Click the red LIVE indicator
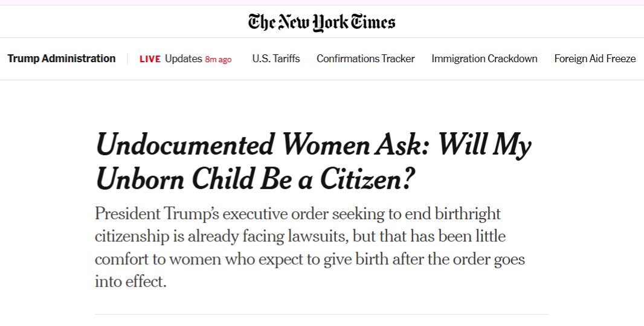Image resolution: width=644 pixels, height=326 pixels. (150, 59)
